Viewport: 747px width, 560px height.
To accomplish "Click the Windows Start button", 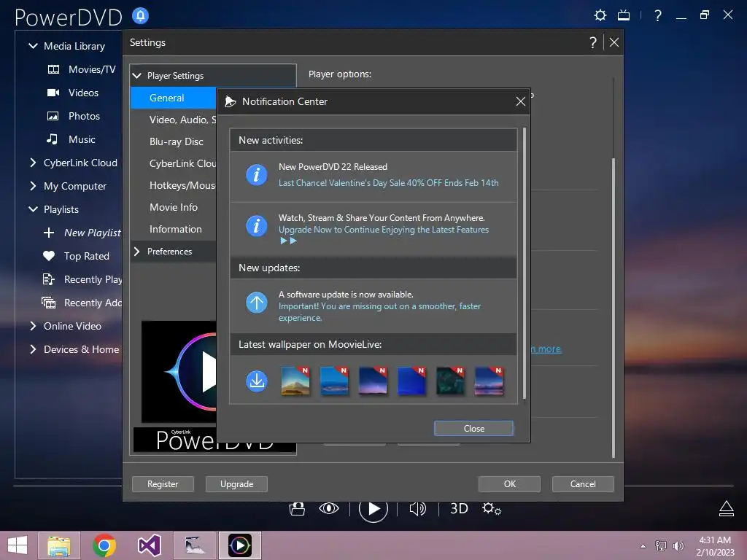I will coord(18,545).
